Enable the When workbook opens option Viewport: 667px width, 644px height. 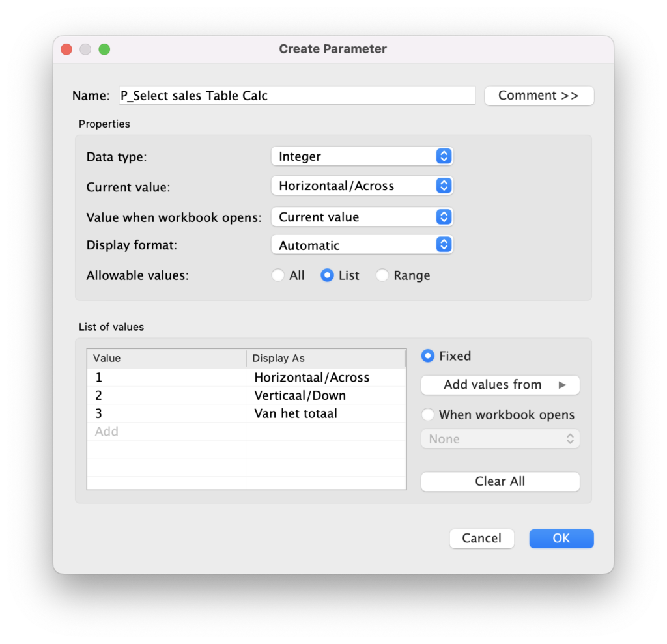(x=428, y=415)
